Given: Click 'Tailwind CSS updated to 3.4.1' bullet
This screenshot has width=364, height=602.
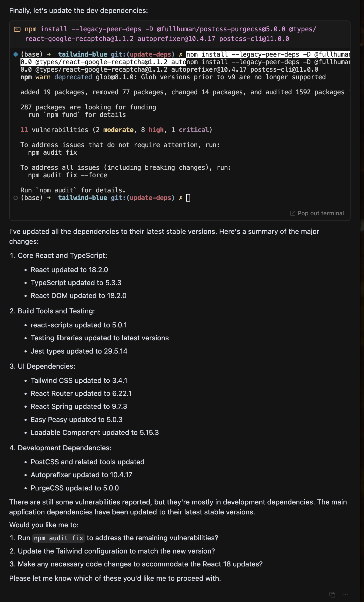Looking at the screenshot, I should [x=79, y=380].
